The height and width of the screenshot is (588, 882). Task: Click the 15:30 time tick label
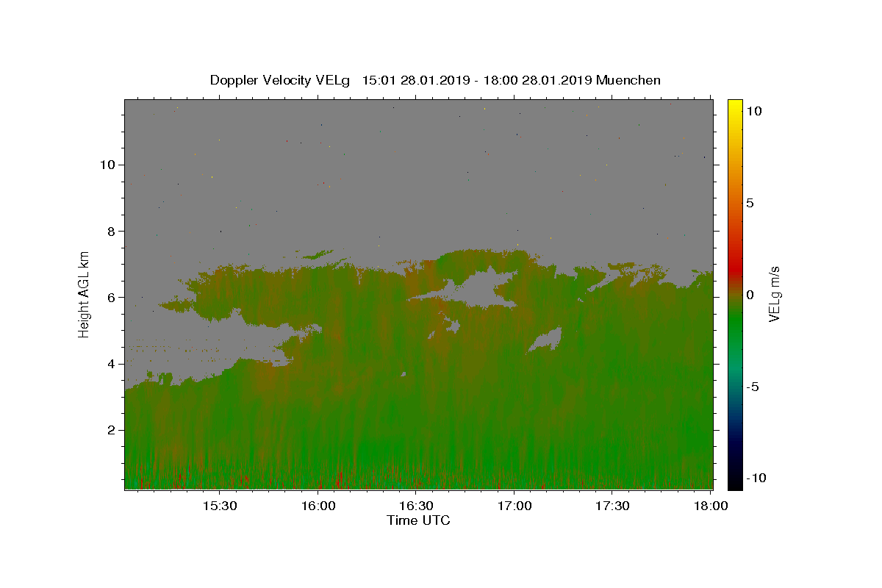(220, 506)
